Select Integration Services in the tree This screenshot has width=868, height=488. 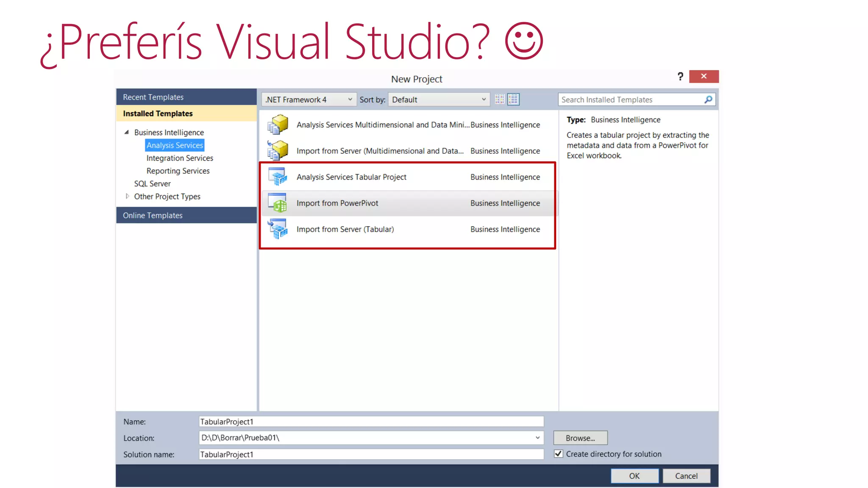coord(180,158)
